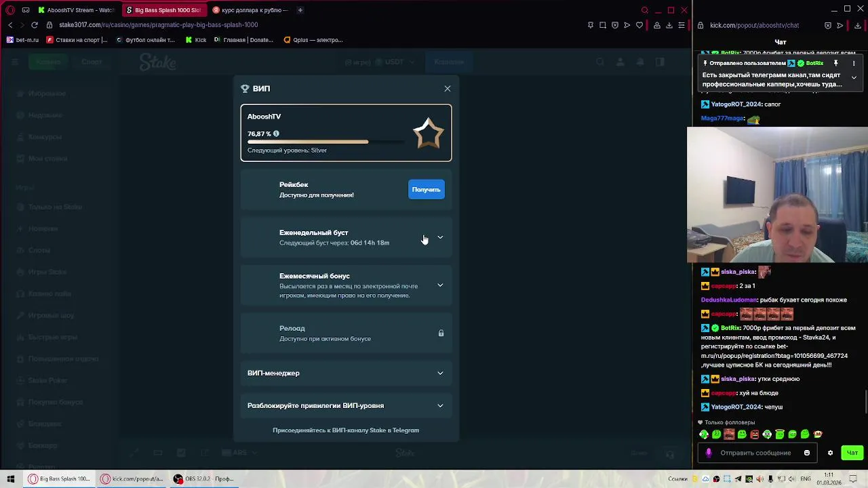Expand the pinned message chevron
The height and width of the screenshot is (488, 868).
[x=854, y=78]
